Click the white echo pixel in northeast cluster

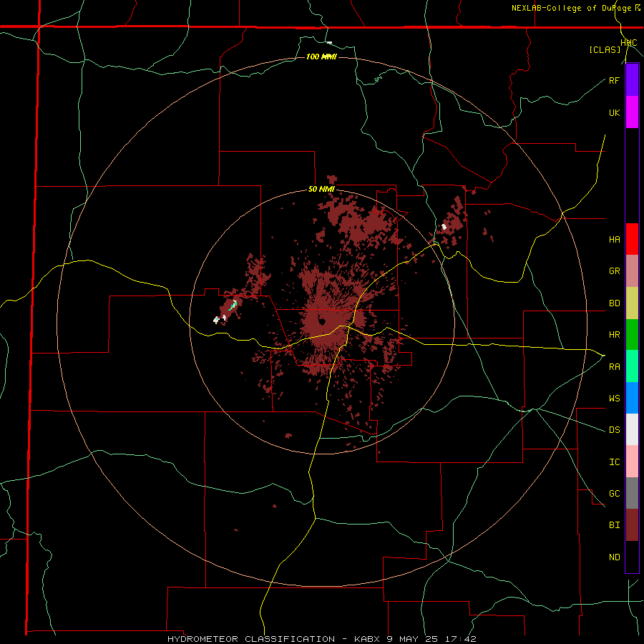click(x=444, y=226)
